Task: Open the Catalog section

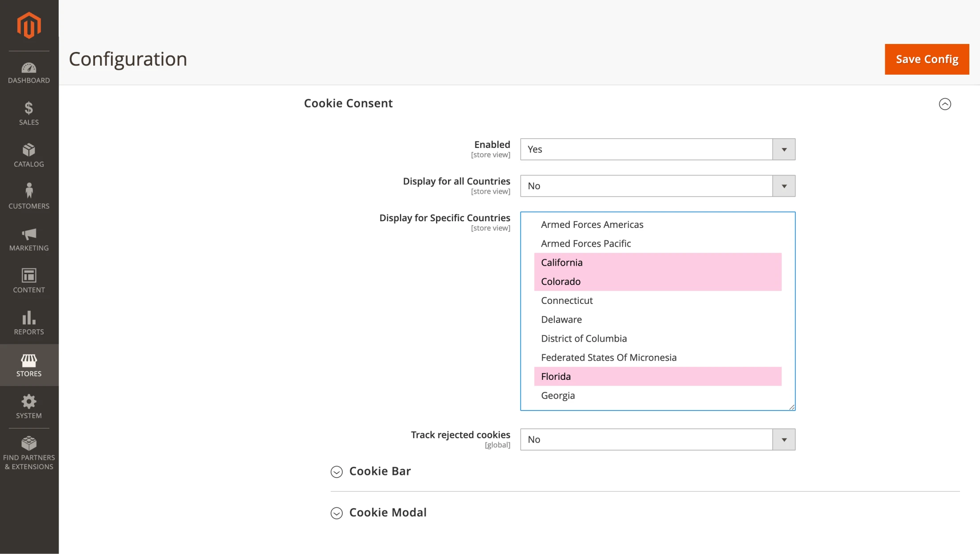Action: [x=28, y=155]
